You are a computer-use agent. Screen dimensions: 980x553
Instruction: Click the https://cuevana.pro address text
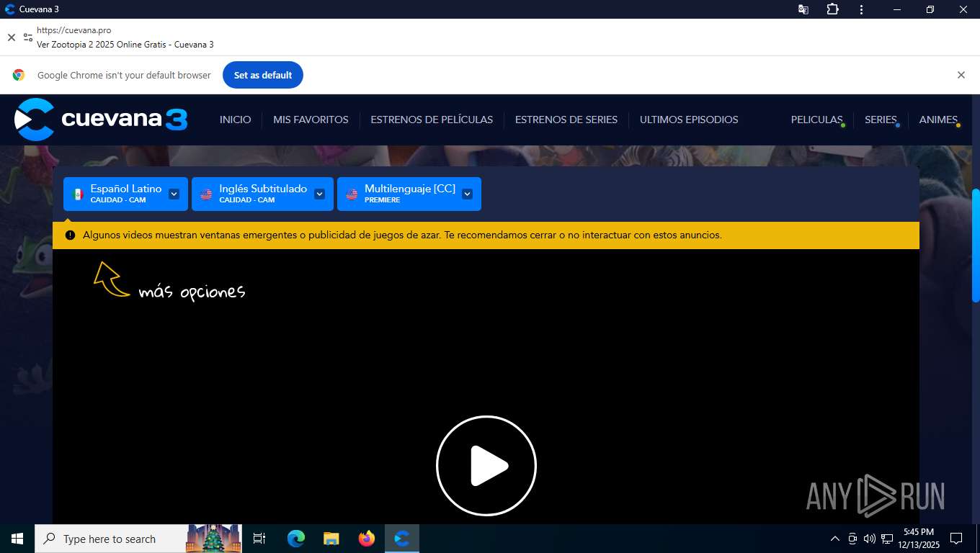pyautogui.click(x=74, y=30)
